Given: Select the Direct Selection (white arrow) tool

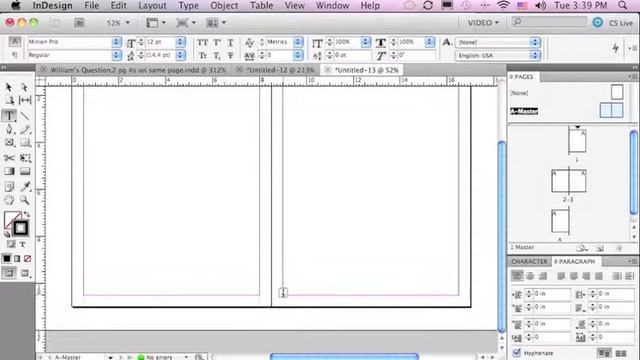Looking at the screenshot, I should pyautogui.click(x=24, y=87).
